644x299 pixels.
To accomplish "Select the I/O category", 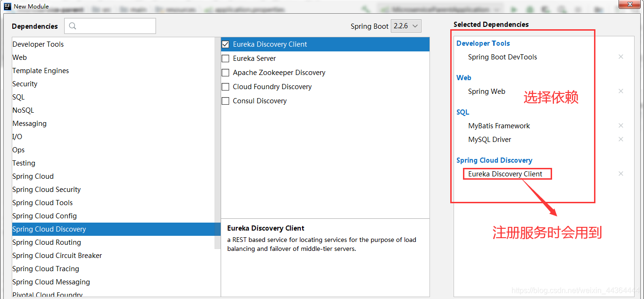I will tap(113, 137).
